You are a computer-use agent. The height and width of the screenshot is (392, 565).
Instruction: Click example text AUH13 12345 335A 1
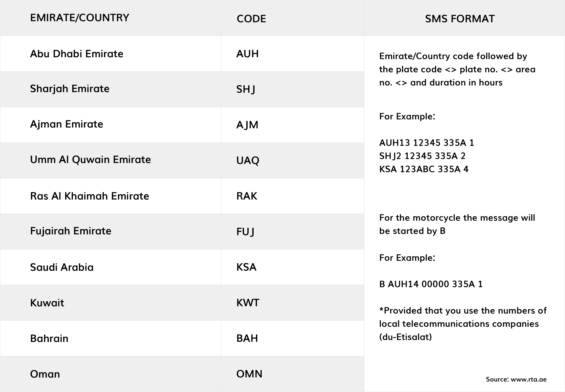click(427, 143)
